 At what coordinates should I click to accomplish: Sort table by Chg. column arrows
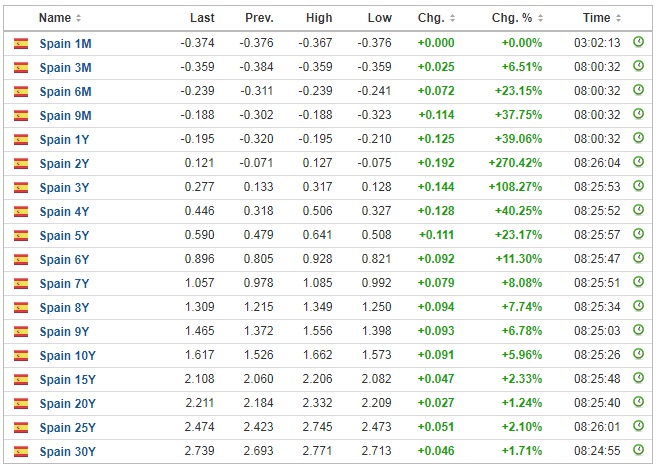pos(453,18)
